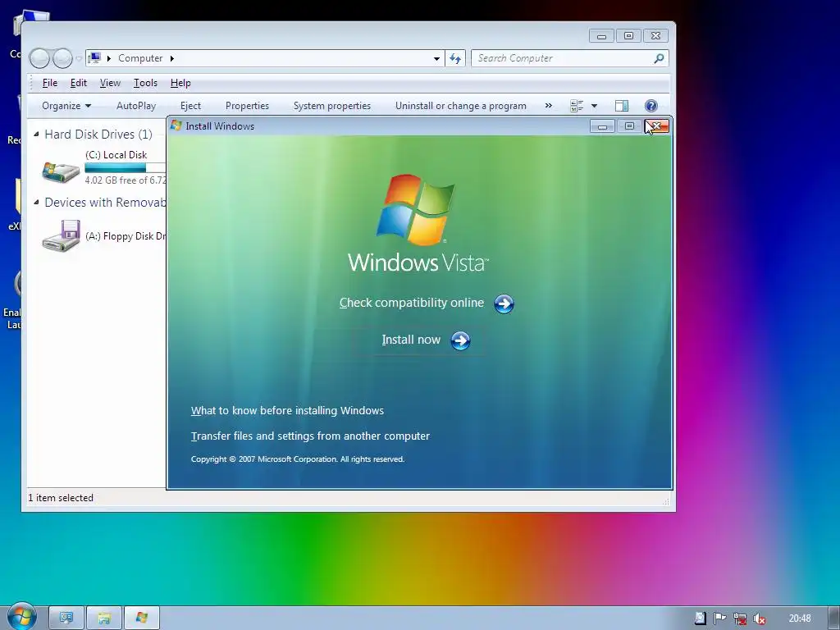Click the C: drive free space bar
This screenshot has height=630, width=840.
pos(126,167)
